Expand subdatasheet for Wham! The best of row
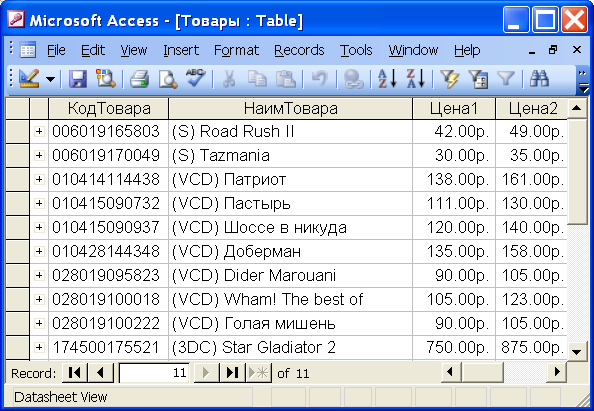Viewport: 594px width, 411px height. (x=39, y=299)
